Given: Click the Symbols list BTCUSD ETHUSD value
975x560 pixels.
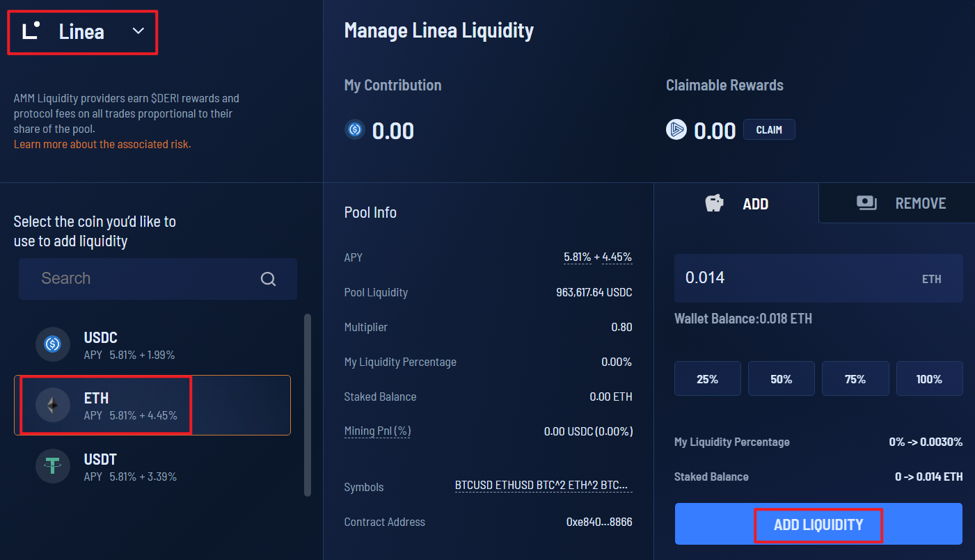Looking at the screenshot, I should [x=544, y=486].
